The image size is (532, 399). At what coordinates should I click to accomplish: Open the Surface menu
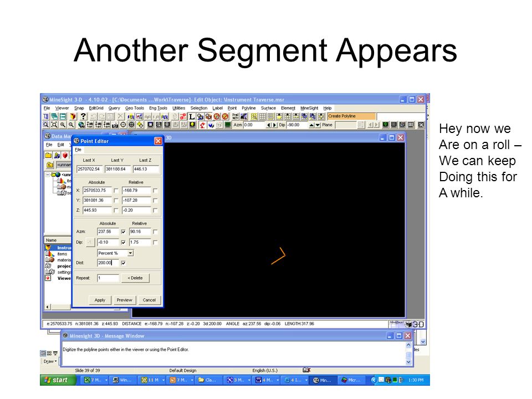click(268, 108)
